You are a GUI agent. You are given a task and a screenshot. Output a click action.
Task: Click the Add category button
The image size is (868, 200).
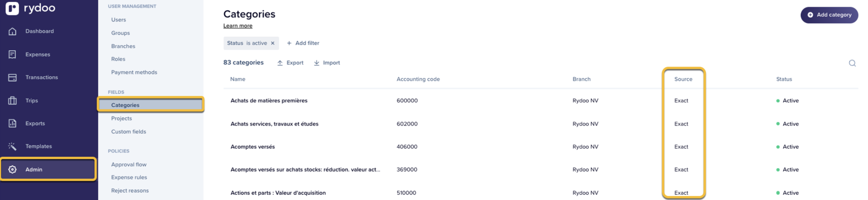click(x=829, y=15)
